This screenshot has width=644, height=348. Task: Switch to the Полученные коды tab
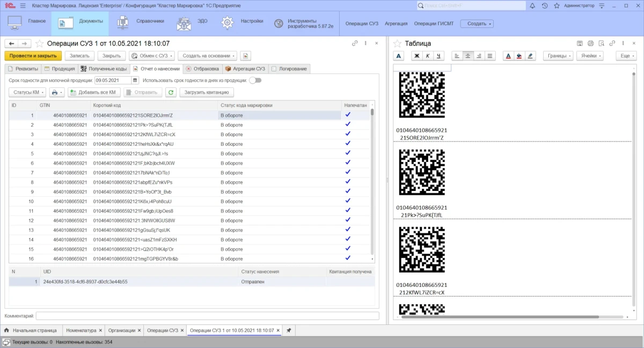[x=104, y=69]
